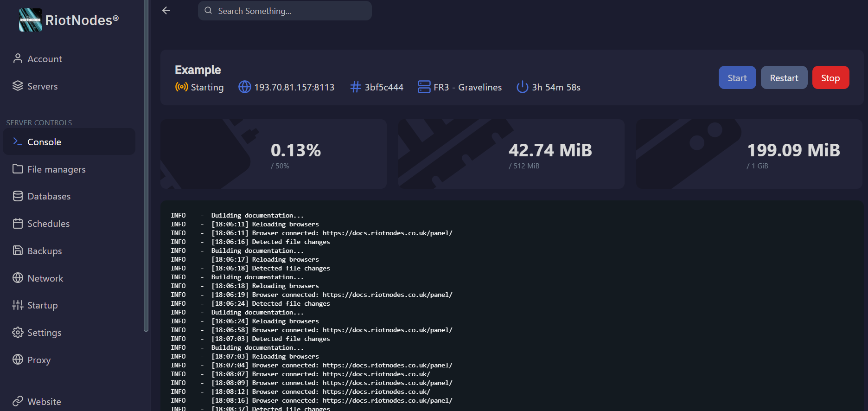This screenshot has height=411, width=868.
Task: Click the power icon beside uptime
Action: tap(522, 87)
